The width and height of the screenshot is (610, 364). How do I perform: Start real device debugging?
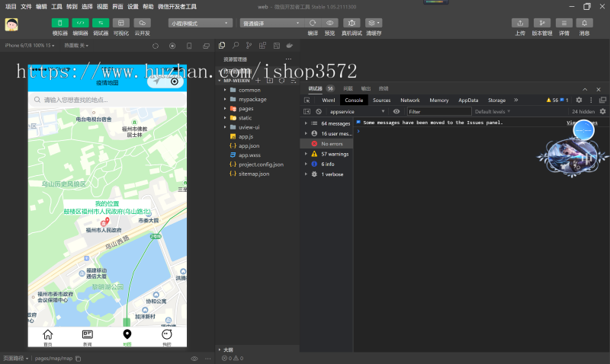pyautogui.click(x=352, y=23)
